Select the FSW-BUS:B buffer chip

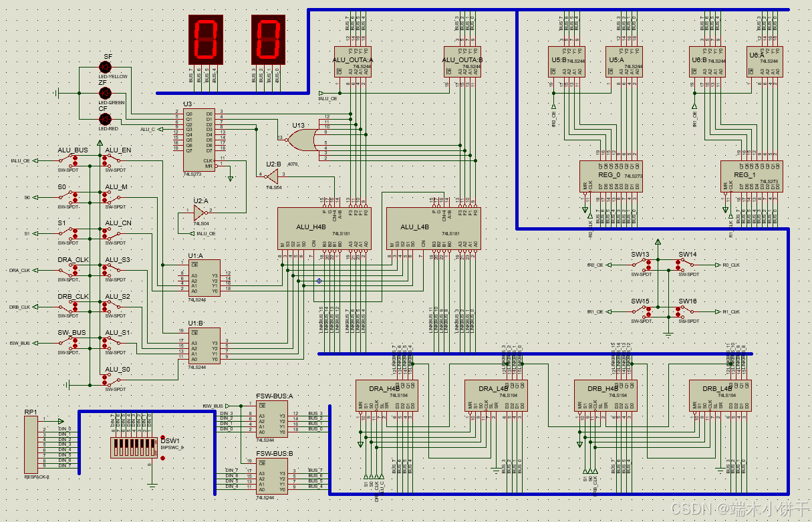click(x=273, y=476)
